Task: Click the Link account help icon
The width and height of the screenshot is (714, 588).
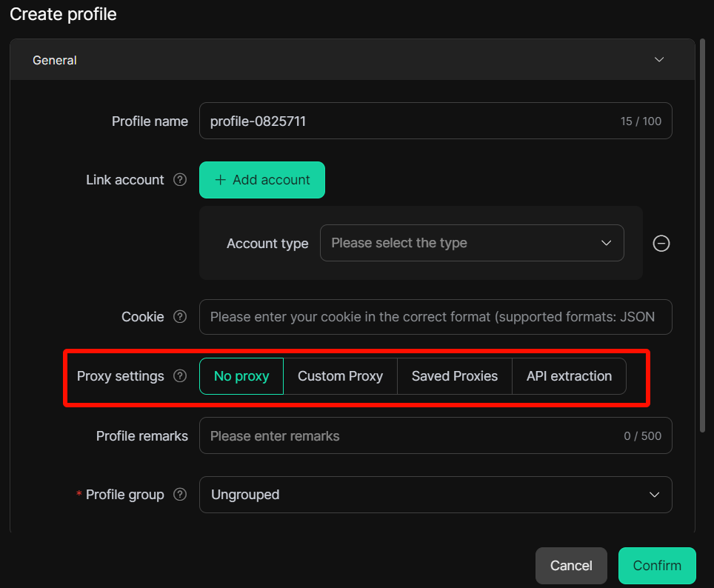Action: click(180, 180)
